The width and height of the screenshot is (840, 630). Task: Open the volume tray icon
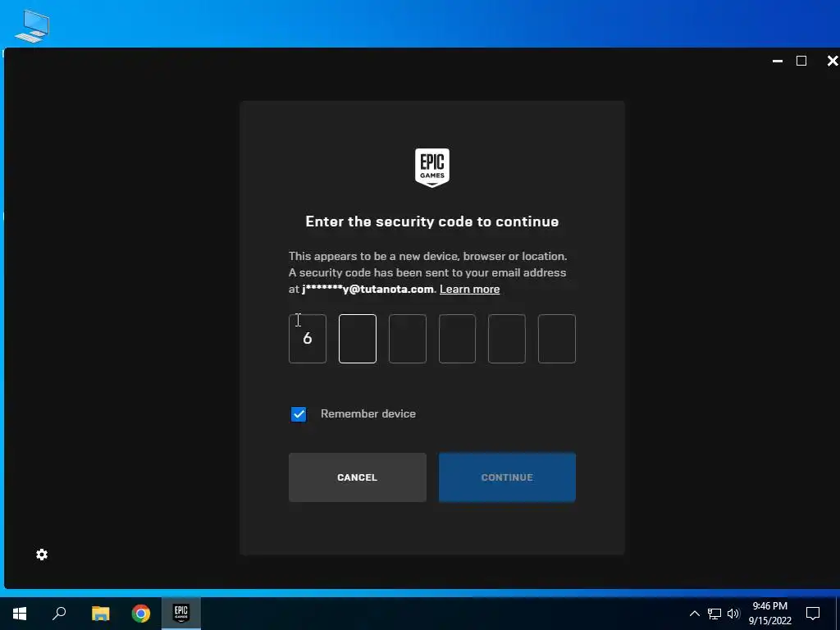733,614
